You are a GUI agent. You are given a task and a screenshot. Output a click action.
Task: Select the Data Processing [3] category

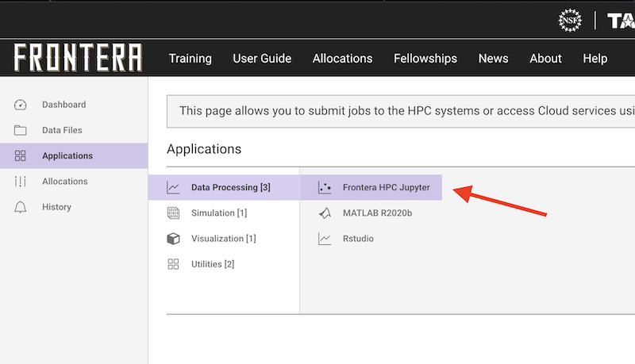(224, 188)
